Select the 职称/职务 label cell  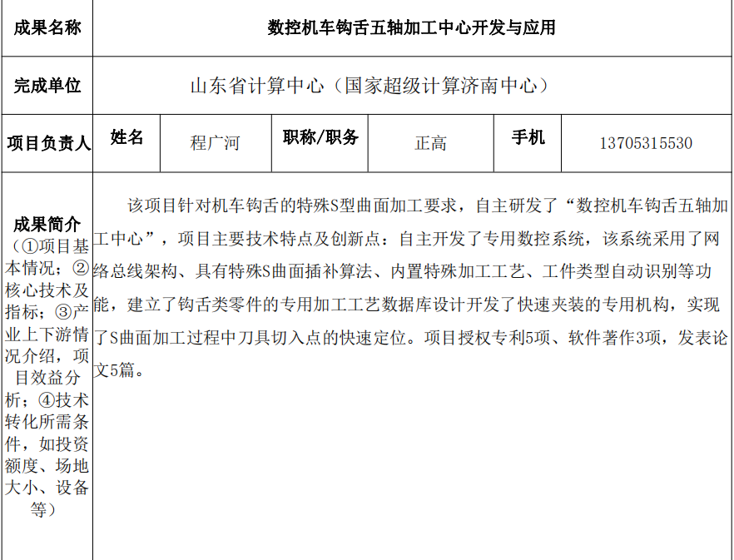320,138
